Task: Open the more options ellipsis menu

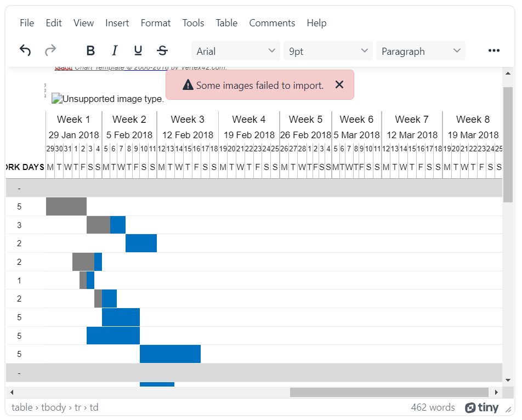Action: point(493,51)
